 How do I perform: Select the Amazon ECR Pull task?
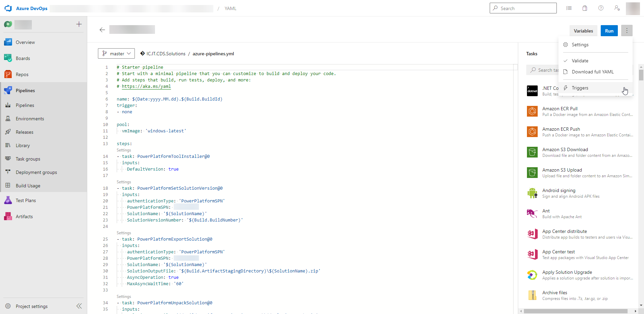[580, 111]
